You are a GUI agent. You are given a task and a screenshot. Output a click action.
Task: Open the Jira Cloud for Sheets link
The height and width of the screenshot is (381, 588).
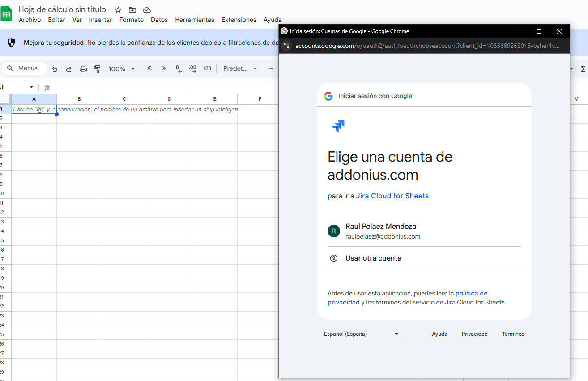(x=392, y=196)
